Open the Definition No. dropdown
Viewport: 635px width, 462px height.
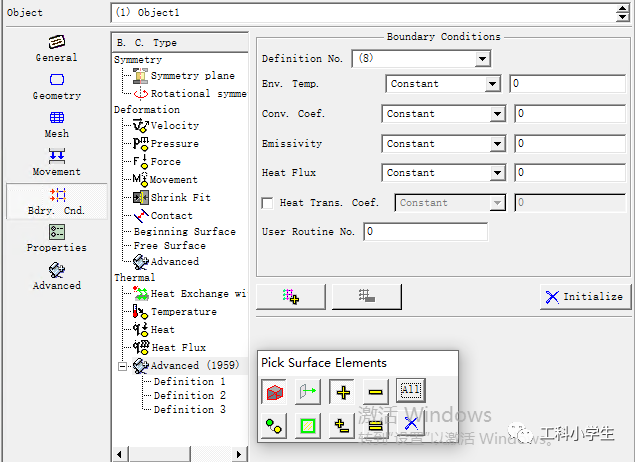(482, 59)
